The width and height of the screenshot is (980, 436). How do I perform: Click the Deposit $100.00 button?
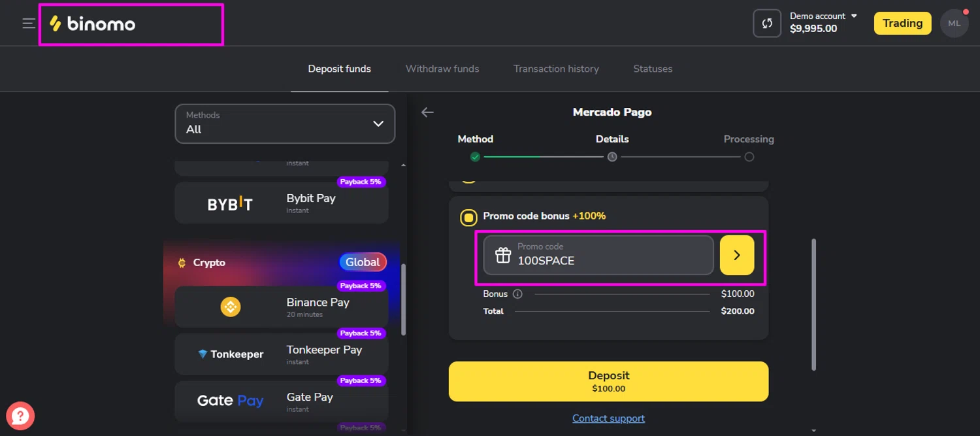pyautogui.click(x=608, y=382)
